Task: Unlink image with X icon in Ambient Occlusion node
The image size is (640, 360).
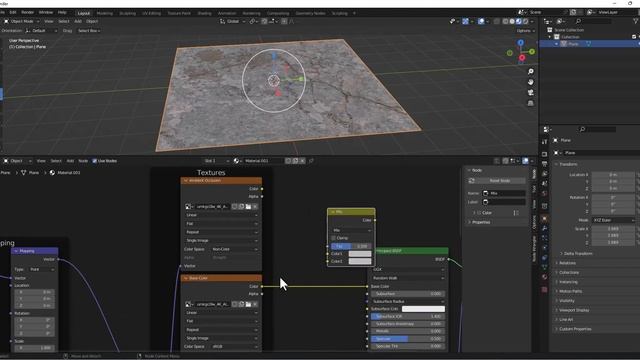Action: 255,207
